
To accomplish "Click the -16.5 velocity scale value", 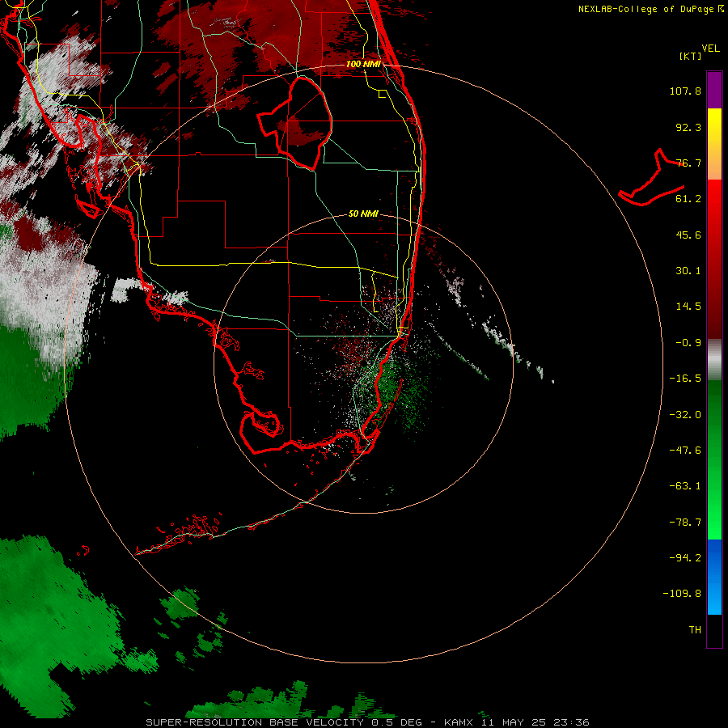I will (x=685, y=379).
